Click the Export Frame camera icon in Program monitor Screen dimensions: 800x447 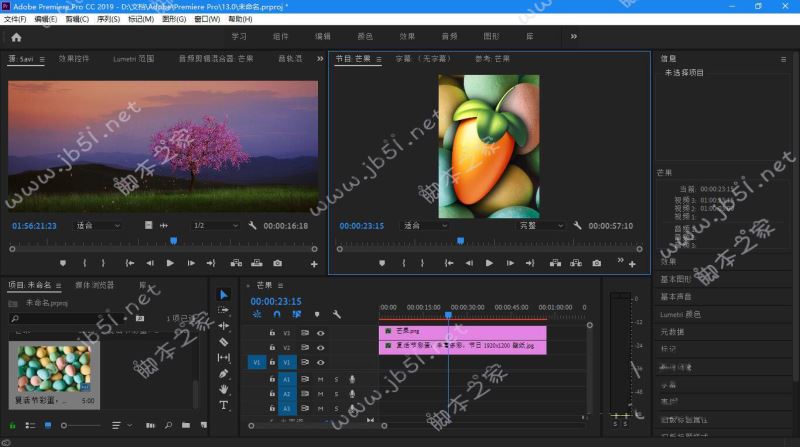coord(596,263)
